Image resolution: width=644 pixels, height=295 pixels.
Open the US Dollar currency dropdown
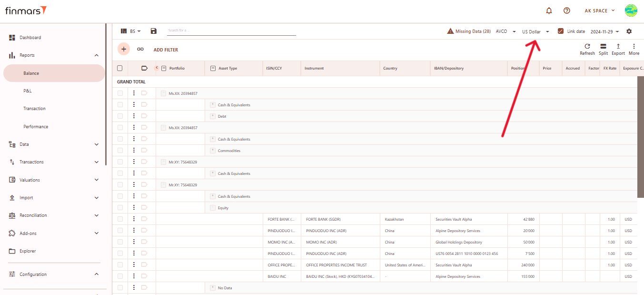(535, 32)
